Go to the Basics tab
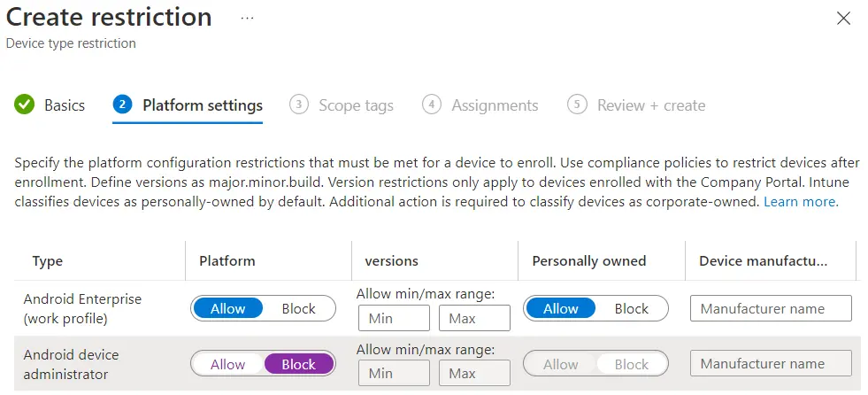The width and height of the screenshot is (868, 395). coord(65,105)
